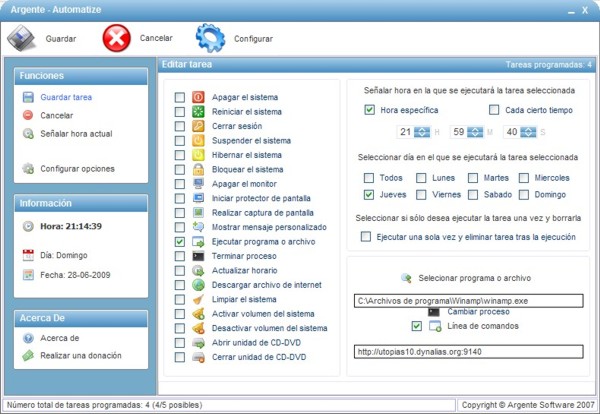This screenshot has width=600, height=414.
Task: Click the key icon for Cerrar sesión
Action: (198, 126)
